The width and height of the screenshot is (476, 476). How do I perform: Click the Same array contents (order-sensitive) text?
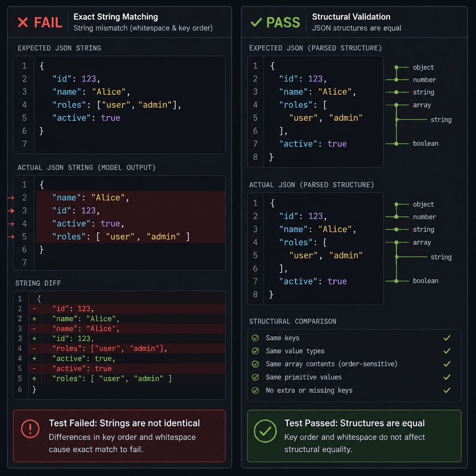click(331, 364)
